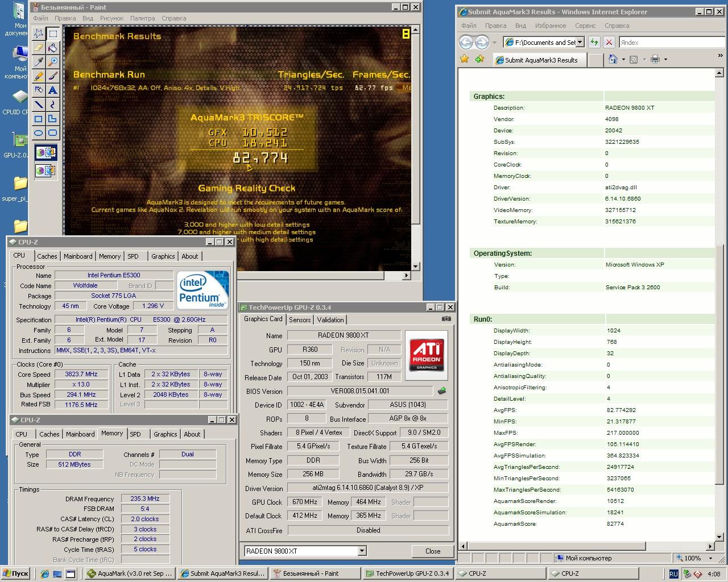Save the BIOS via GPU-Z chip icon
Image resolution: width=728 pixels, height=582 pixels.
pos(442,391)
